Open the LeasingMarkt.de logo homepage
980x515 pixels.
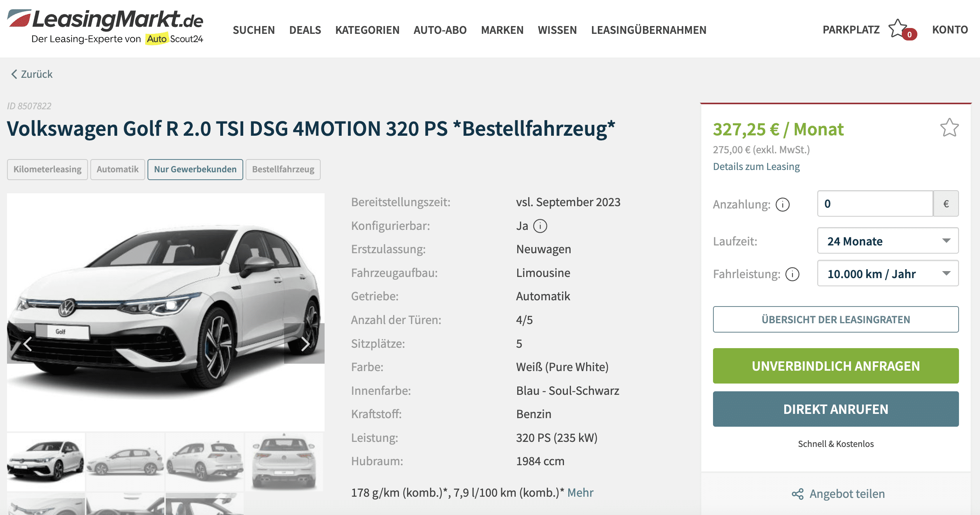coord(105,26)
